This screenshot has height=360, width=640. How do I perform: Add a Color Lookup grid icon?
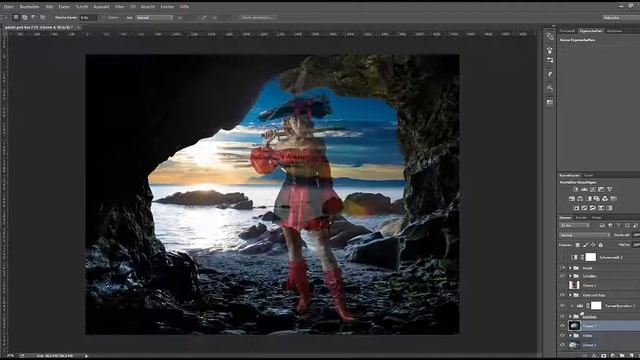pyautogui.click(x=613, y=199)
